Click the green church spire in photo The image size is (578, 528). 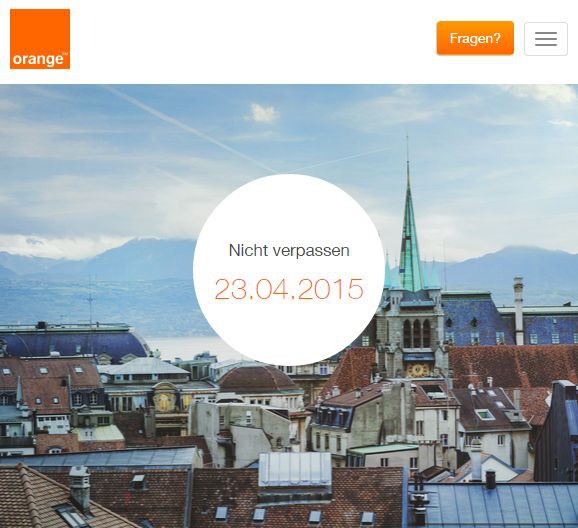(410, 232)
